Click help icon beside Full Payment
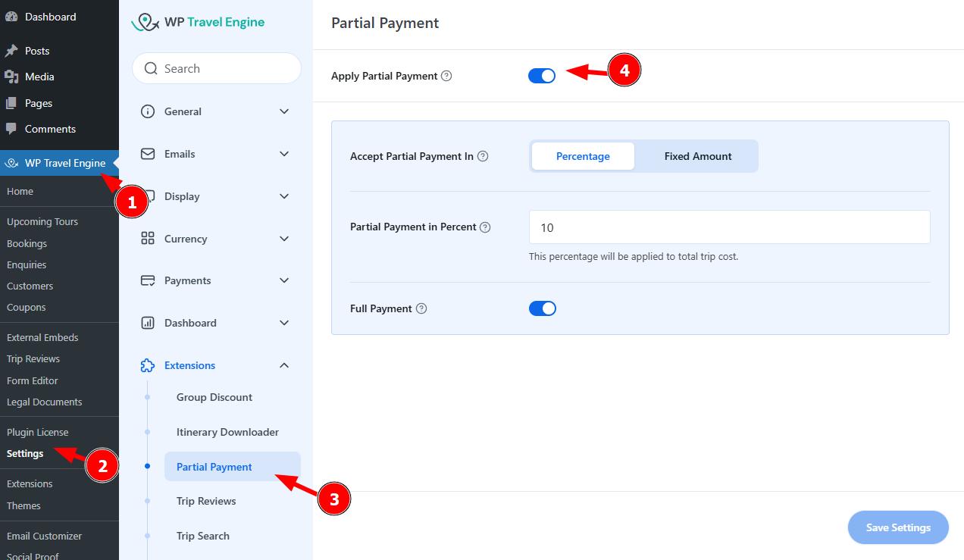This screenshot has height=560, width=964. click(421, 308)
